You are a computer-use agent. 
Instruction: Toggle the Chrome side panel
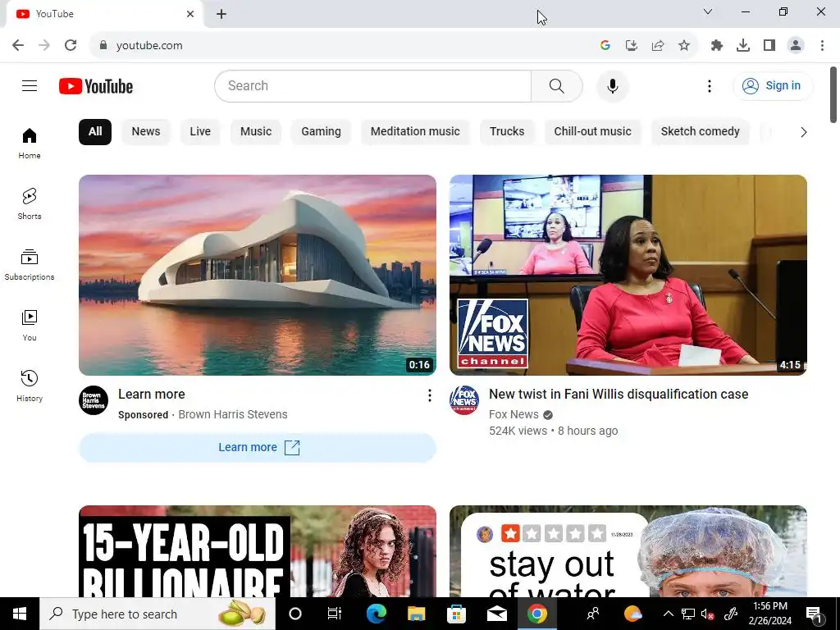pyautogui.click(x=769, y=46)
